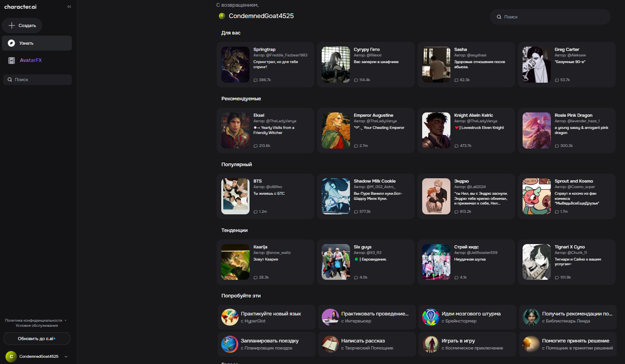Click the Создать button
Image resolution: width=625 pixels, height=364 pixels.
(22, 25)
